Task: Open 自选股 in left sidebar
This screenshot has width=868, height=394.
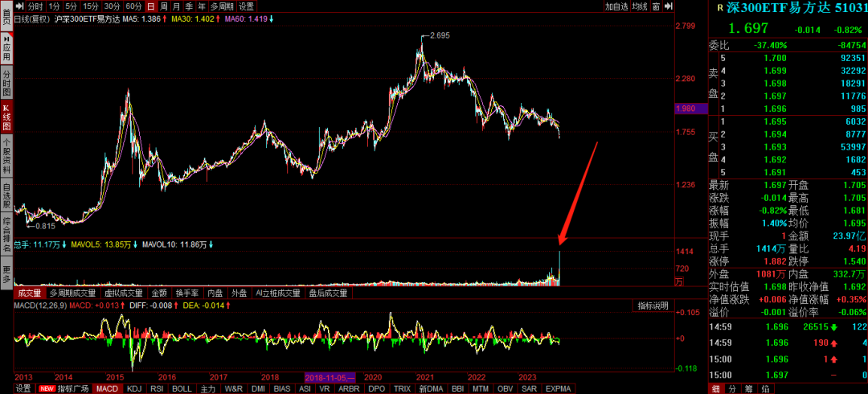Action: 6,195
